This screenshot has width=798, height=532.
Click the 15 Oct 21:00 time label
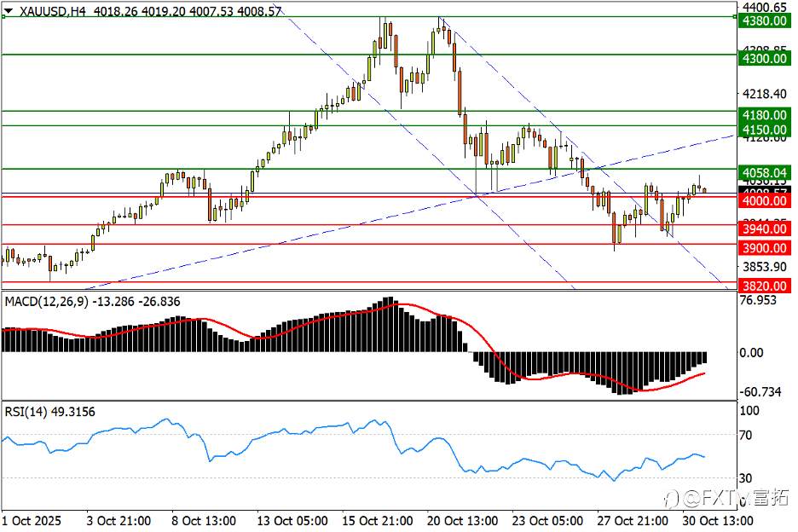tap(377, 521)
